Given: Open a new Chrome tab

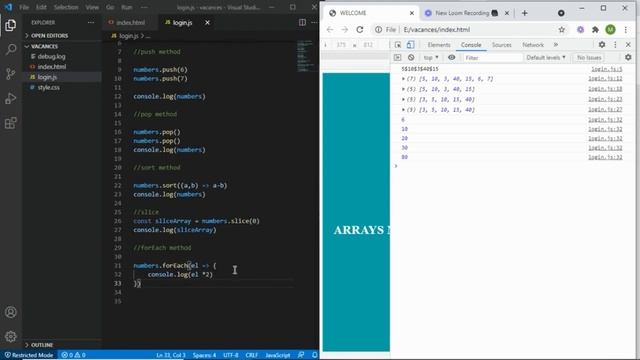Looking at the screenshot, I should 524,13.
